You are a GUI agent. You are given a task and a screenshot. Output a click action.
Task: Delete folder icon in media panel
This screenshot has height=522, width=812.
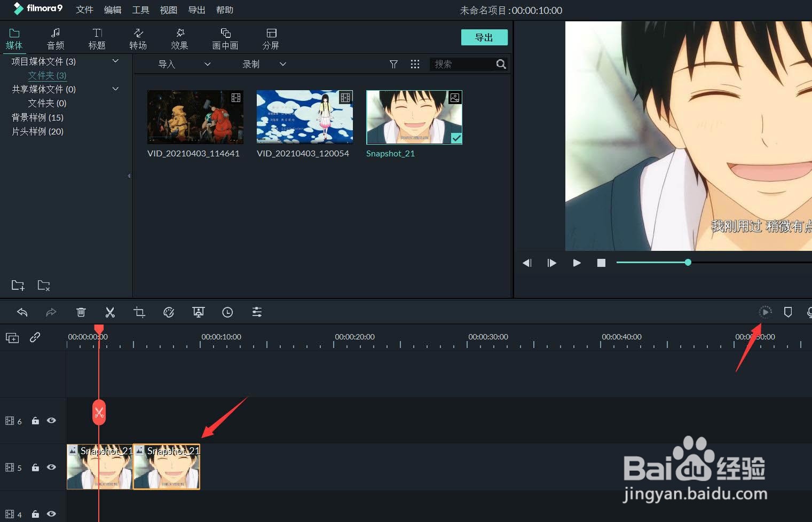(x=44, y=285)
